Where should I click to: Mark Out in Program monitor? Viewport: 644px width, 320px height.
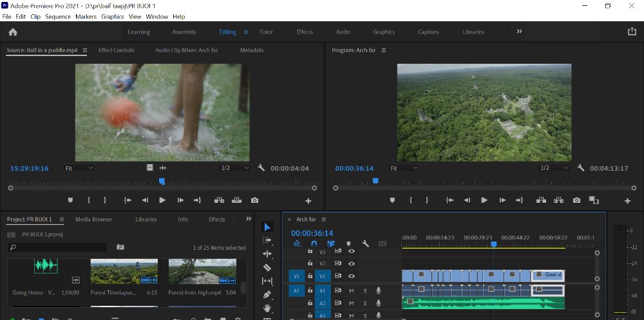(x=427, y=200)
